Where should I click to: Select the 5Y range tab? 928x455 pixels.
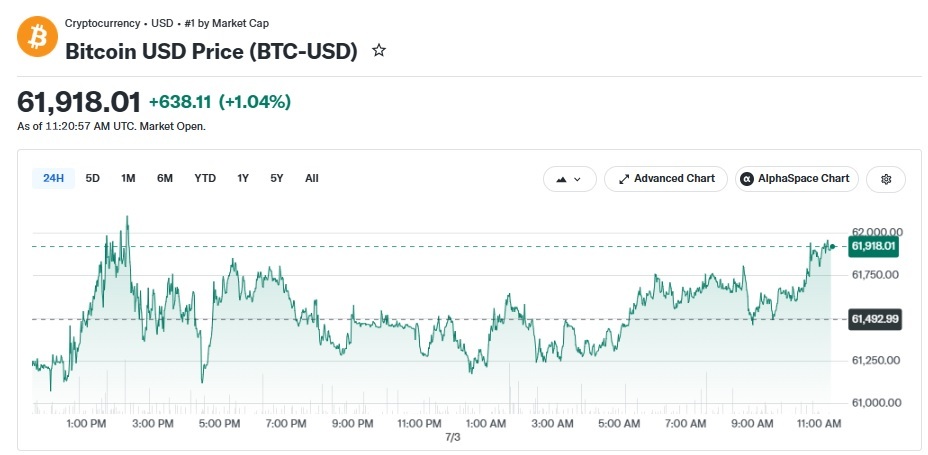tap(277, 178)
